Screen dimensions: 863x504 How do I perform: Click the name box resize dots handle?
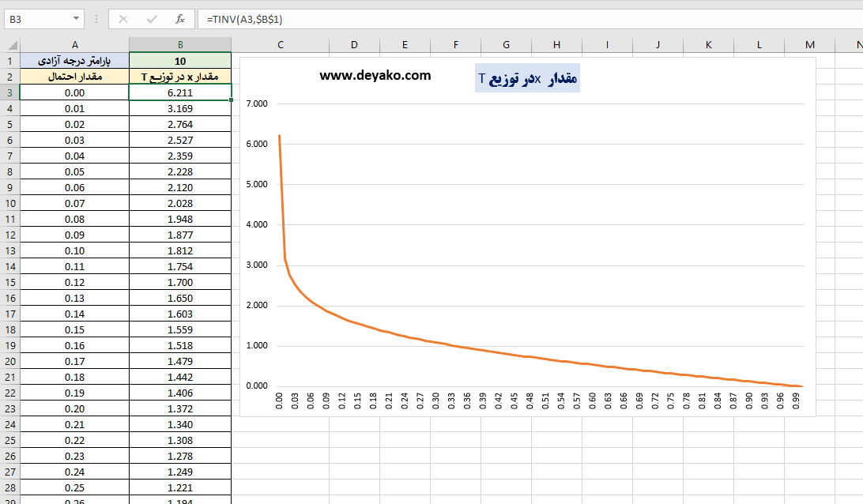coord(96,18)
